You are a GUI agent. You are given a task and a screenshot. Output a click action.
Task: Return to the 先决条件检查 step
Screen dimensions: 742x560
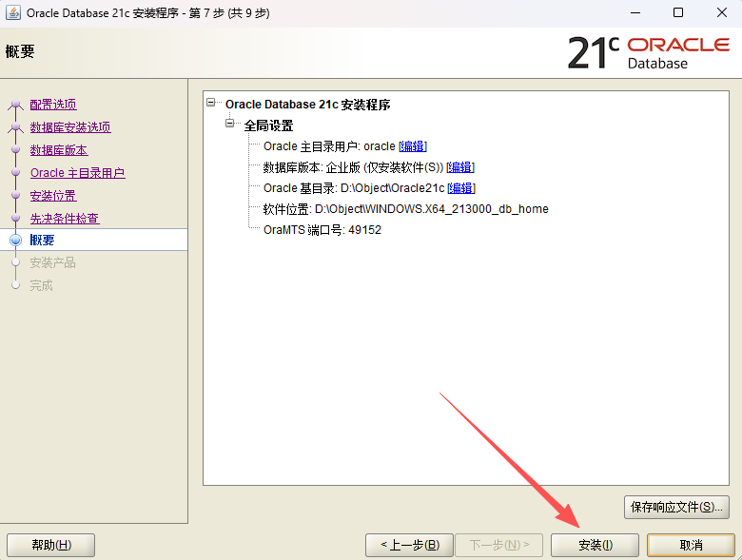point(65,219)
